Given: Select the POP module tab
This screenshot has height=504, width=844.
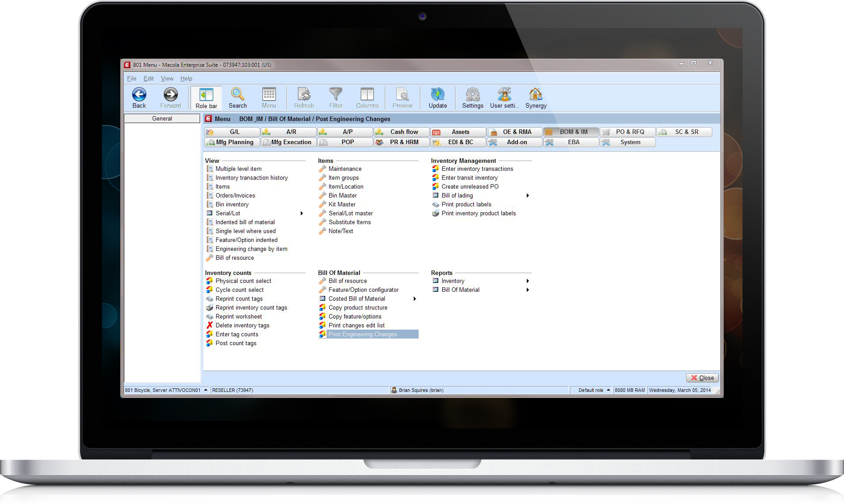Looking at the screenshot, I should coord(345,142).
